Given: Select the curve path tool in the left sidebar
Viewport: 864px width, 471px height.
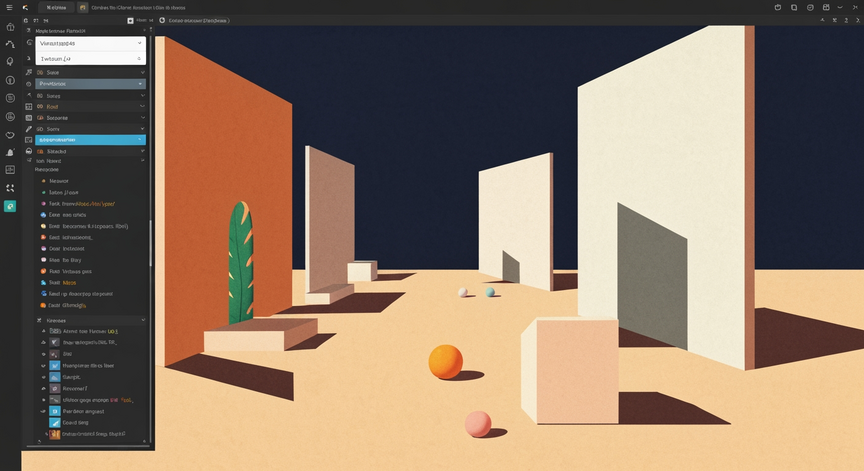Looking at the screenshot, I should [x=10, y=44].
